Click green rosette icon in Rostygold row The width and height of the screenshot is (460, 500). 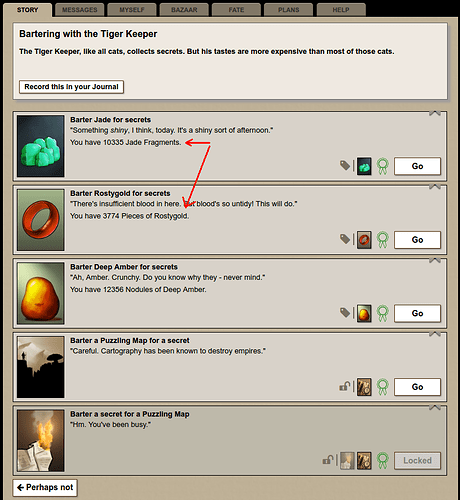(383, 240)
